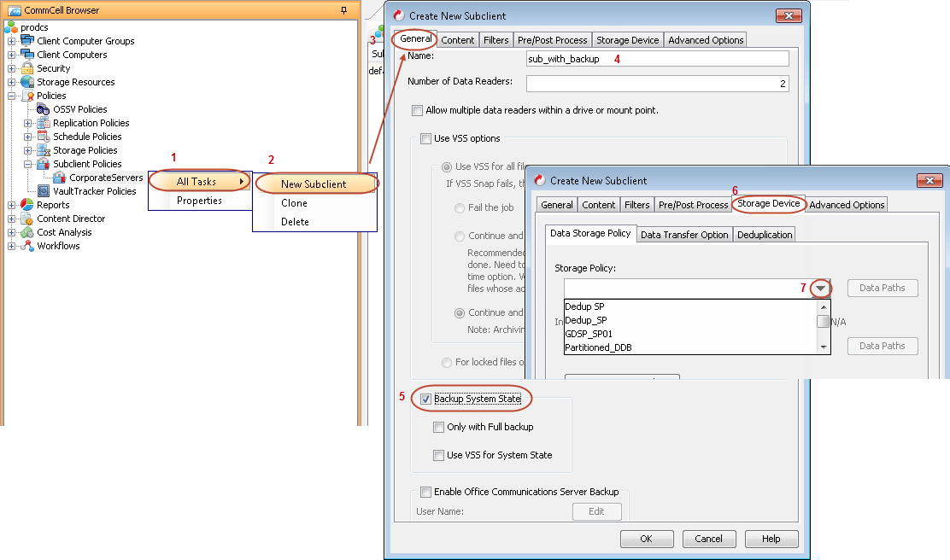Click the Client Computer Groups icon
This screenshot has width=950, height=560.
pos(26,41)
